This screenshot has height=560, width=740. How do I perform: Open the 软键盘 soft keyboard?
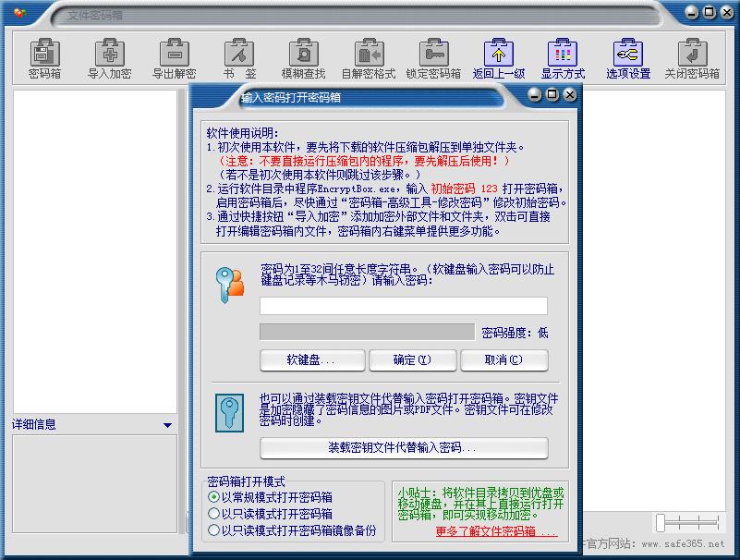point(311,360)
